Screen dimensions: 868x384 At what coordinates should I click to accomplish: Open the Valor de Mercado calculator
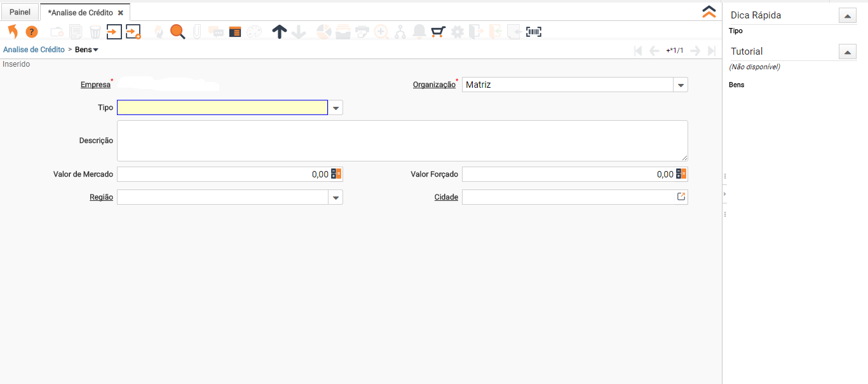click(336, 174)
